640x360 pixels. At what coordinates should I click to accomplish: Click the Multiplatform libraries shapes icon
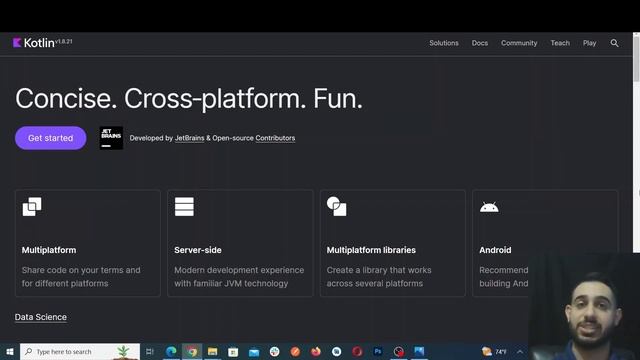[336, 207]
